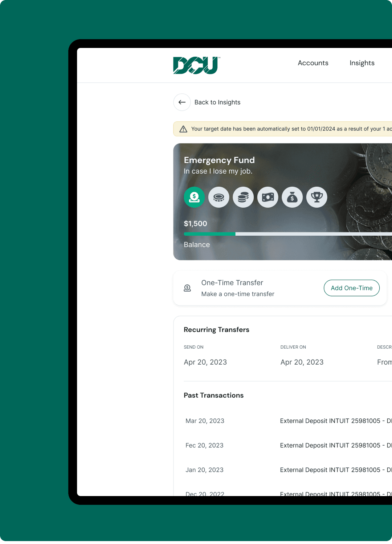Select the money bag milestone icon
The image size is (392, 544).
pyautogui.click(x=292, y=197)
